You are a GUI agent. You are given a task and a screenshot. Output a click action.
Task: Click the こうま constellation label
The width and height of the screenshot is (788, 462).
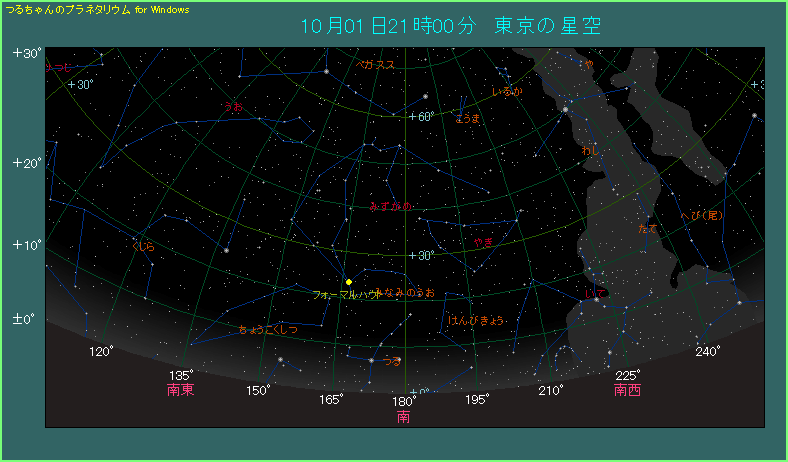point(467,118)
